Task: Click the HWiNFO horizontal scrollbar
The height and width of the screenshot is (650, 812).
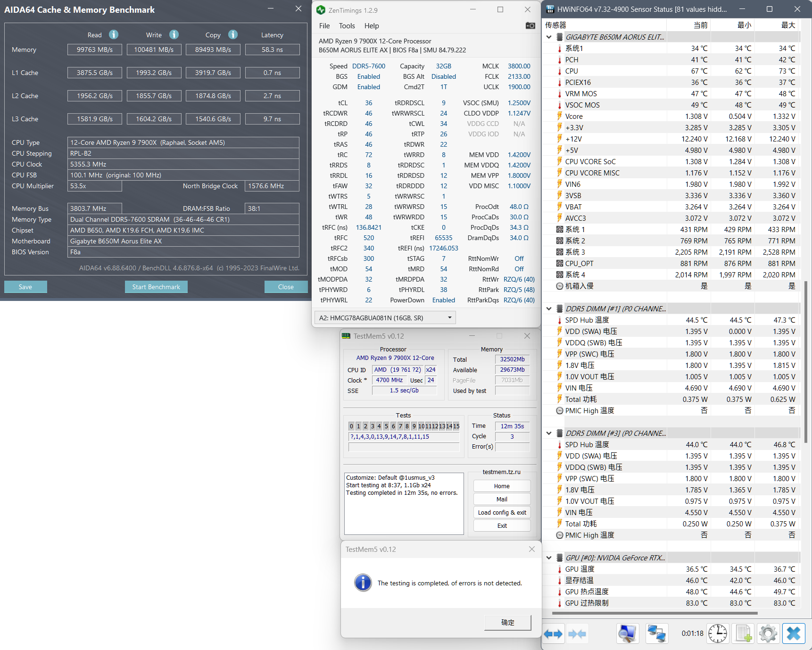Action: (x=655, y=613)
